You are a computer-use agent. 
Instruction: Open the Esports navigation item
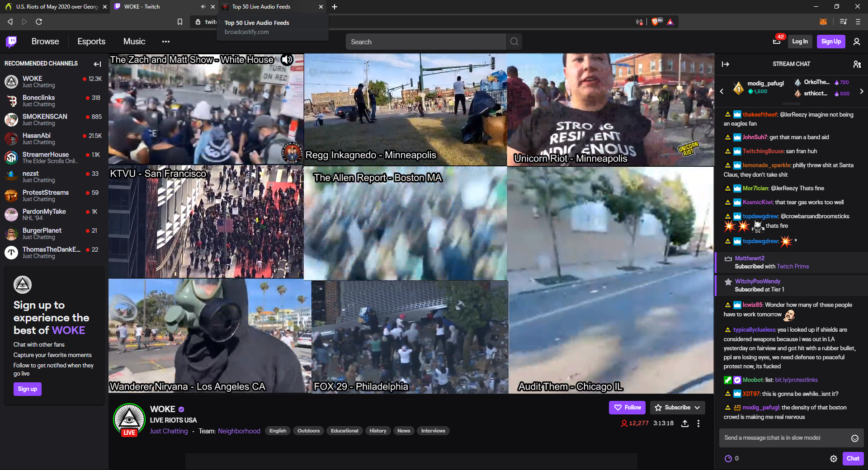click(91, 42)
